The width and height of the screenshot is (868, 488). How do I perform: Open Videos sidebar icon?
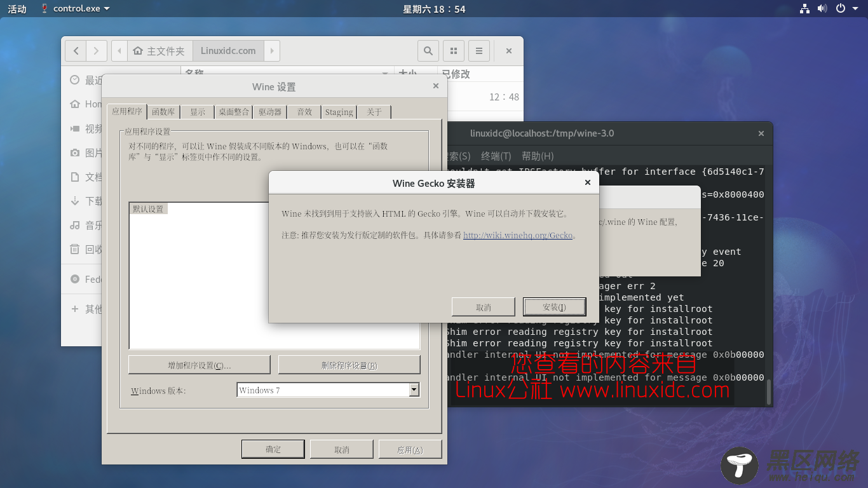pyautogui.click(x=75, y=128)
